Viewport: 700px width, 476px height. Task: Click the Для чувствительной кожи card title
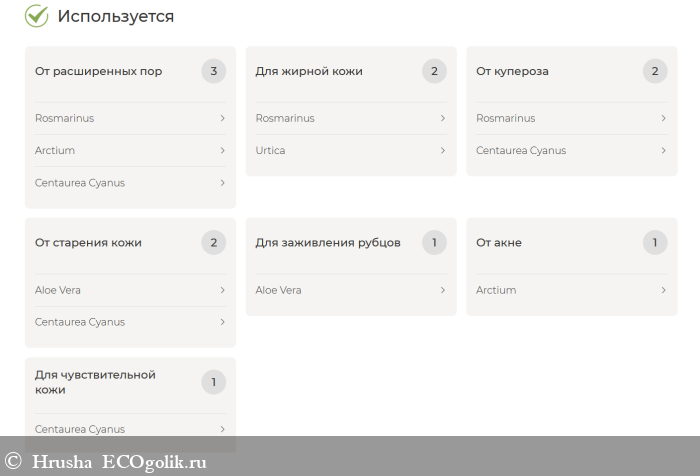point(95,382)
